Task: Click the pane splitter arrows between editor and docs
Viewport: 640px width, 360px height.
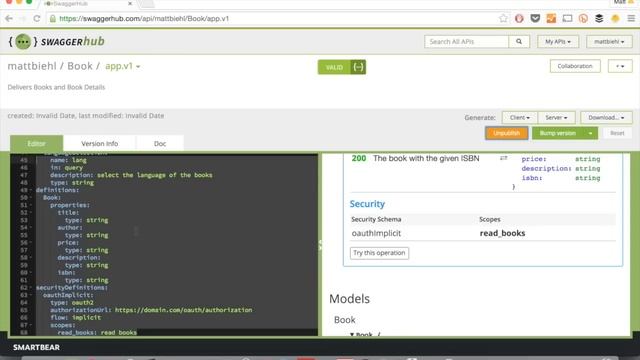Action: [x=320, y=245]
